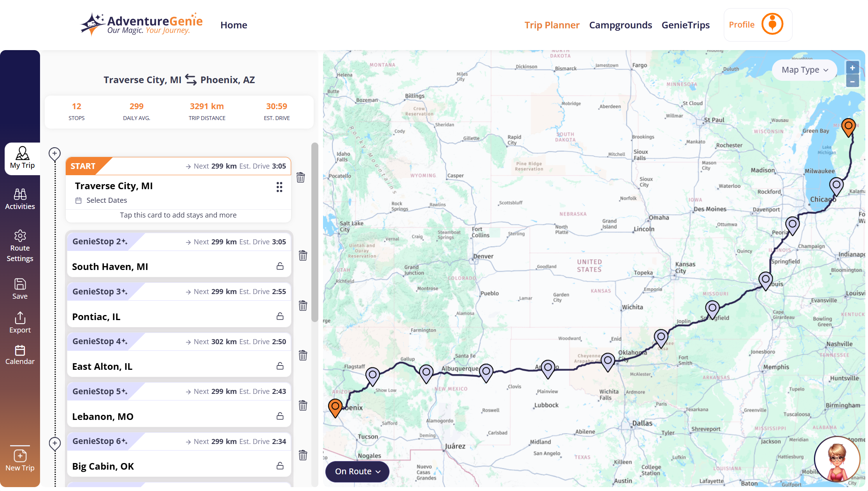
Task: Toggle lock on Lebanon, MO stop
Action: click(x=280, y=416)
